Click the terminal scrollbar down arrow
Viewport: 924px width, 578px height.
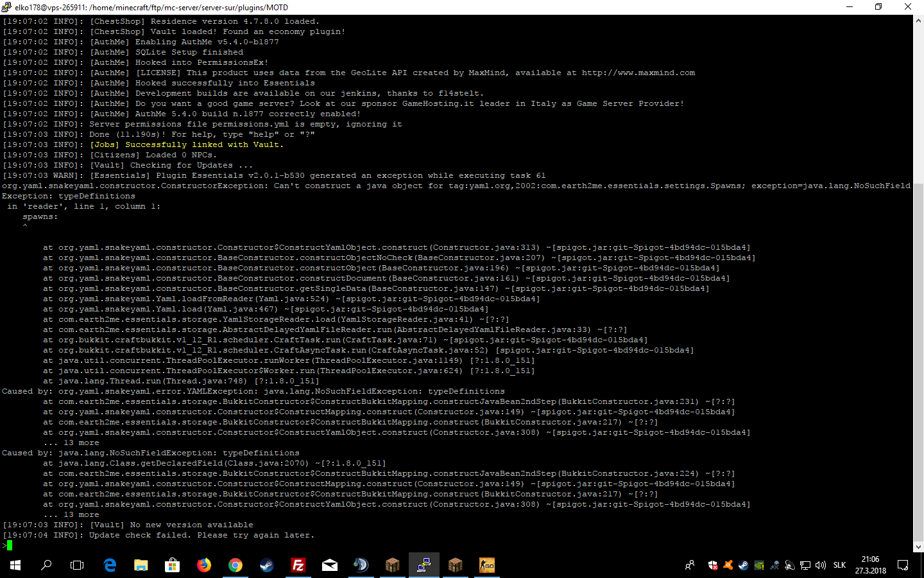[918, 547]
